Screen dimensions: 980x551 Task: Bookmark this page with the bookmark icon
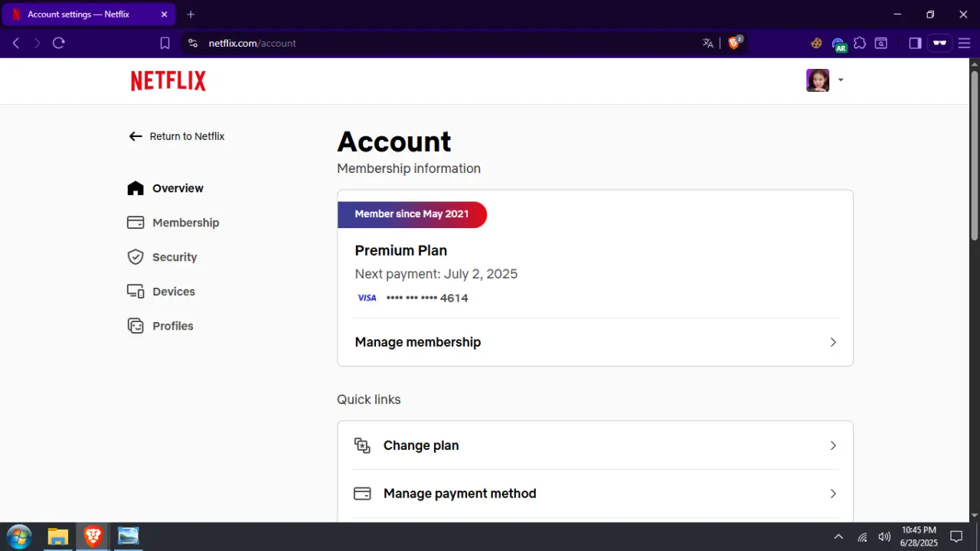pos(165,44)
